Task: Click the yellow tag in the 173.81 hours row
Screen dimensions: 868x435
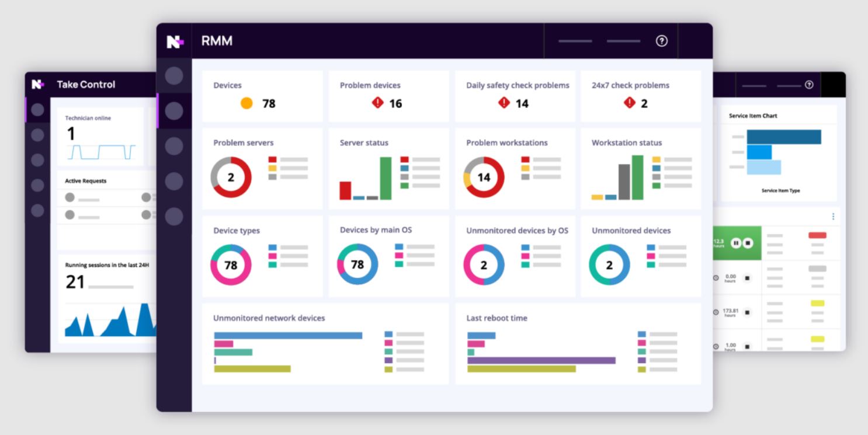Action: 818,304
